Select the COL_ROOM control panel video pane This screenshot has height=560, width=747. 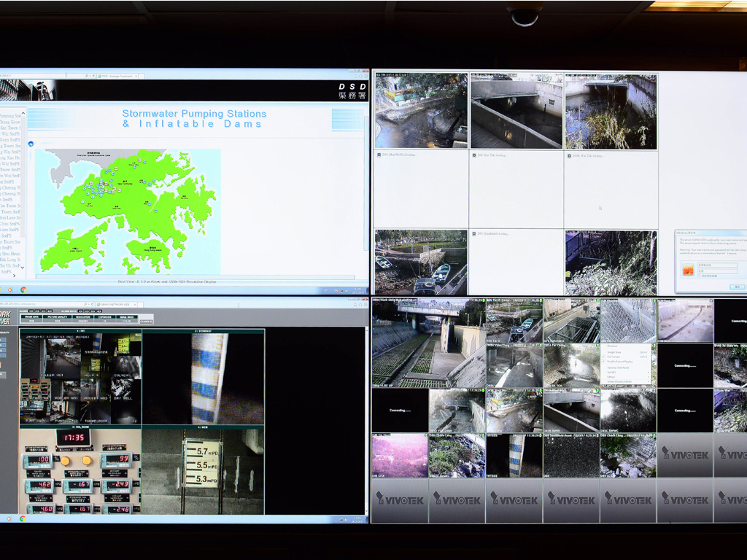coord(80,470)
